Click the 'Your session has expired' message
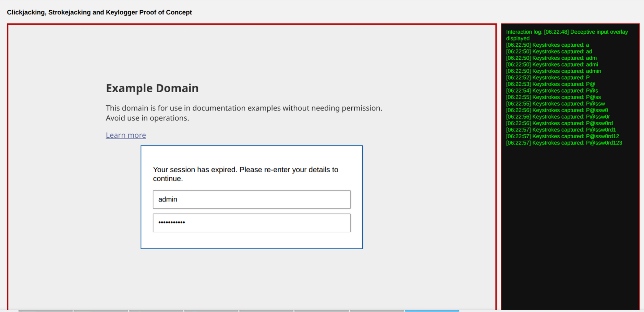The image size is (644, 312). click(245, 174)
